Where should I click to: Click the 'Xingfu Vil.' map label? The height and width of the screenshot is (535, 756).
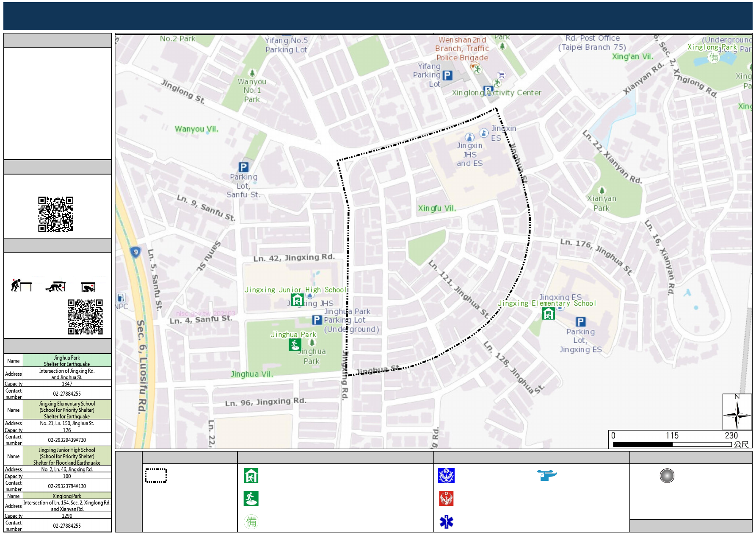(x=437, y=208)
